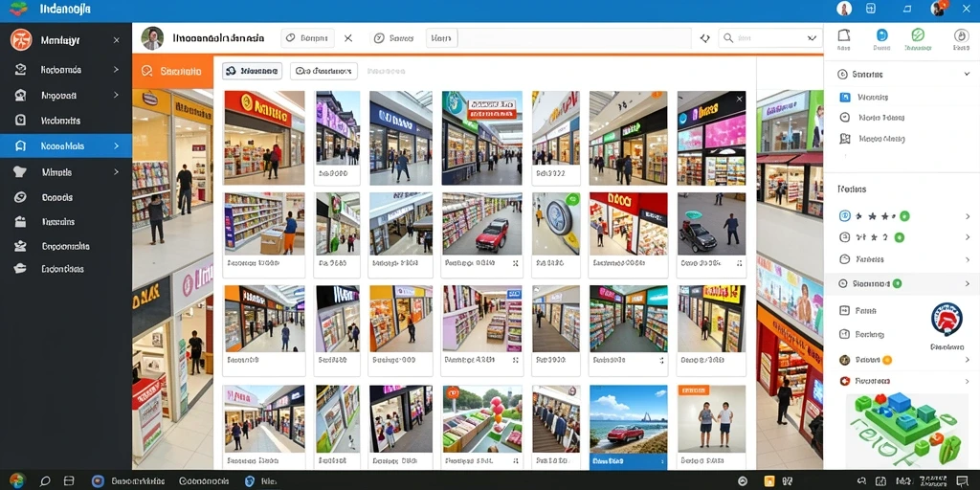Screen dimensions: 980x490
Task: Select the three-star rating radio option
Action: pos(844,215)
